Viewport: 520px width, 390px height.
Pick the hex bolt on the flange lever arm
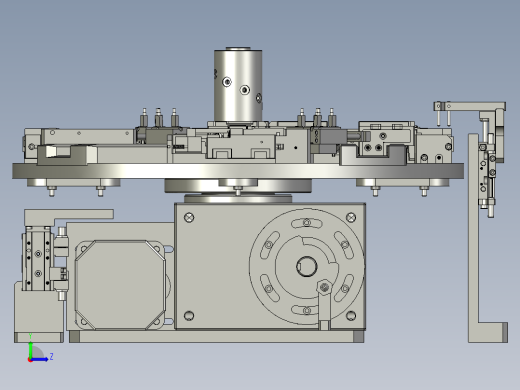pyautogui.click(x=324, y=287)
